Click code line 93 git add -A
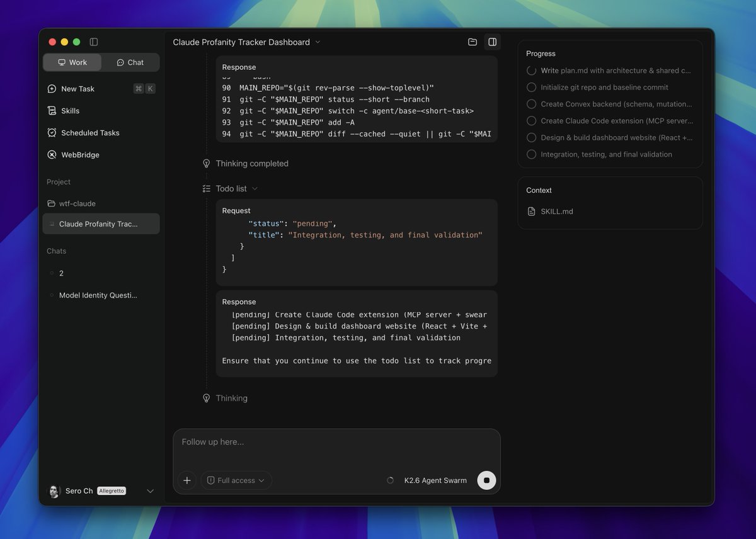Image resolution: width=756 pixels, height=539 pixels. pyautogui.click(x=295, y=123)
